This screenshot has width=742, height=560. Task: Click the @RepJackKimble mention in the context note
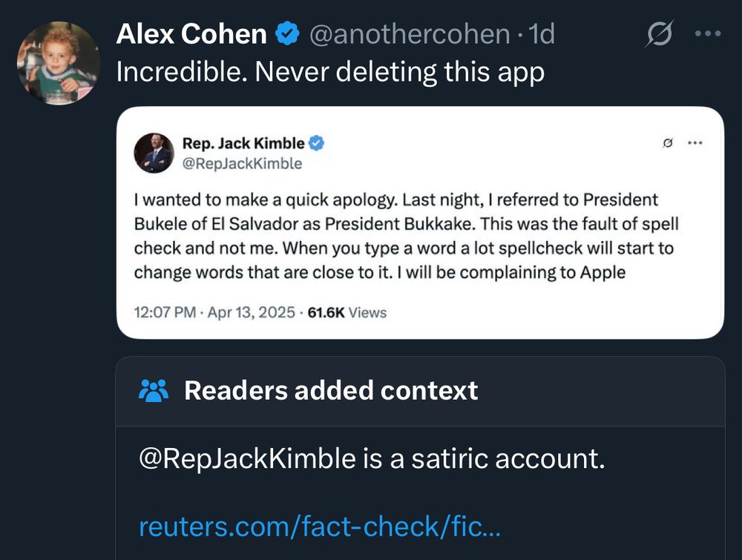point(247,459)
